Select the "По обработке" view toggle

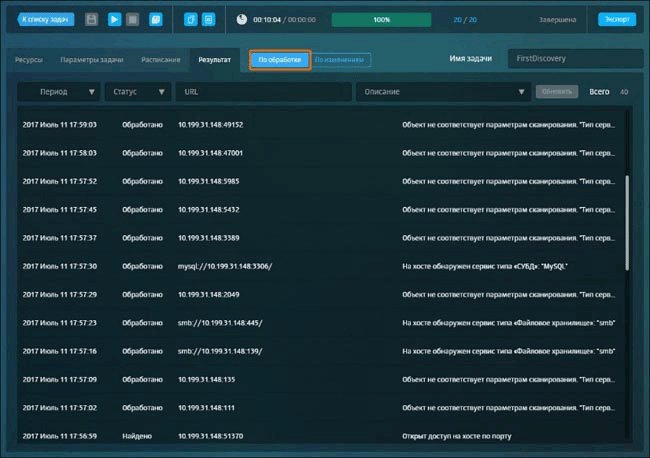pos(279,60)
